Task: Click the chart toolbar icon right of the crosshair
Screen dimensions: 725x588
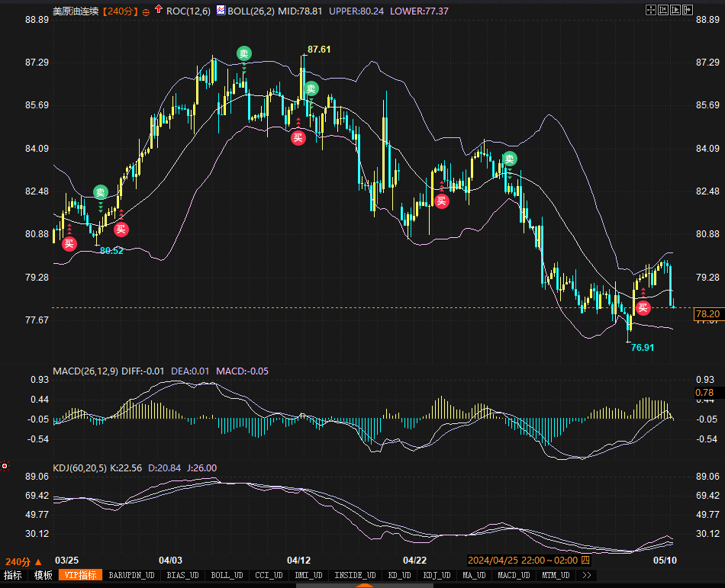Action: pos(663,10)
